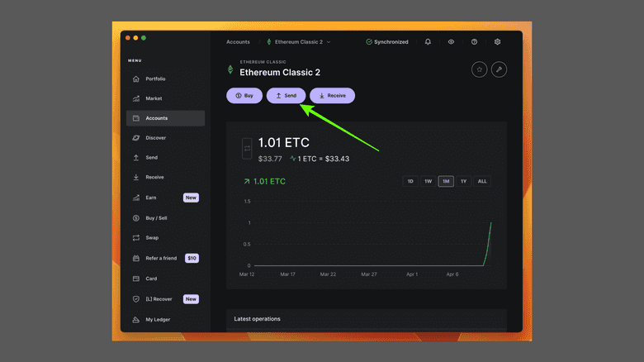Image resolution: width=644 pixels, height=362 pixels.
Task: Click the Synchronized status indicator
Action: click(386, 42)
